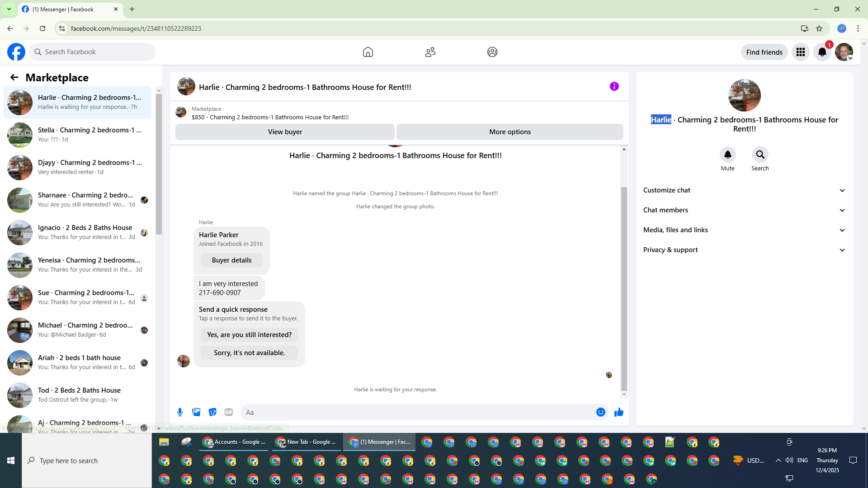Open the Facebook menu grid
Screen dimensions: 868x488
[x=800, y=52]
